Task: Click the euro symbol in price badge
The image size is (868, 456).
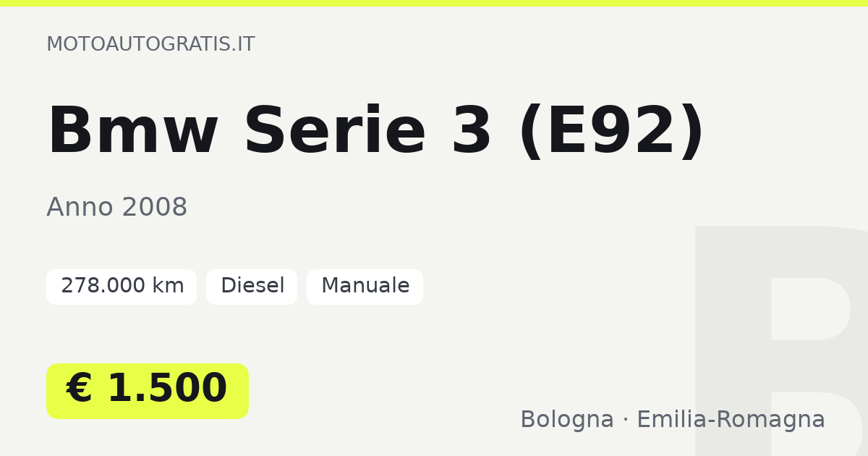Action: [x=80, y=389]
